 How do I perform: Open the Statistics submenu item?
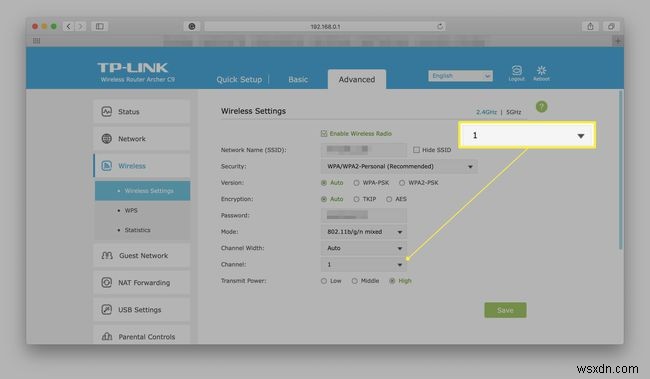(138, 230)
